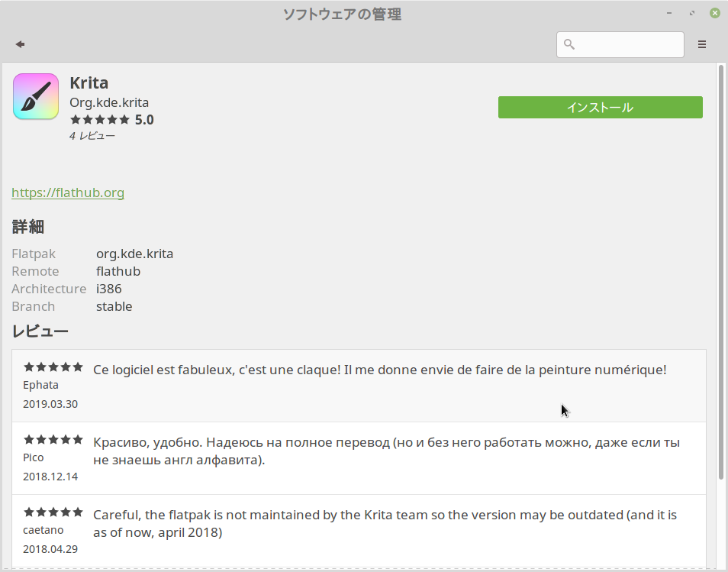
Task: Click reviewer name caetano
Action: click(43, 530)
